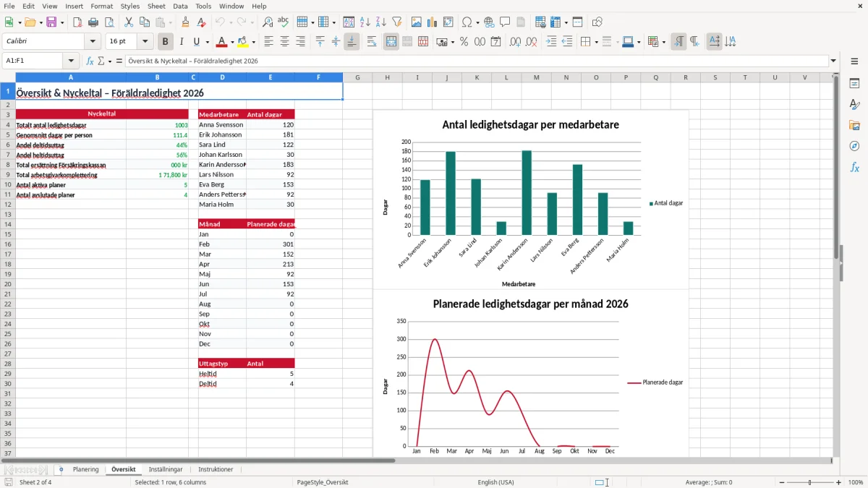Image resolution: width=868 pixels, height=488 pixels.
Task: Toggle Italic formatting
Action: (x=181, y=42)
